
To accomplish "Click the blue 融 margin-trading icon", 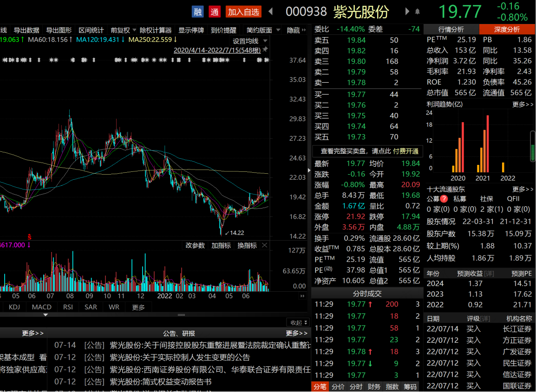I will [x=197, y=12].
